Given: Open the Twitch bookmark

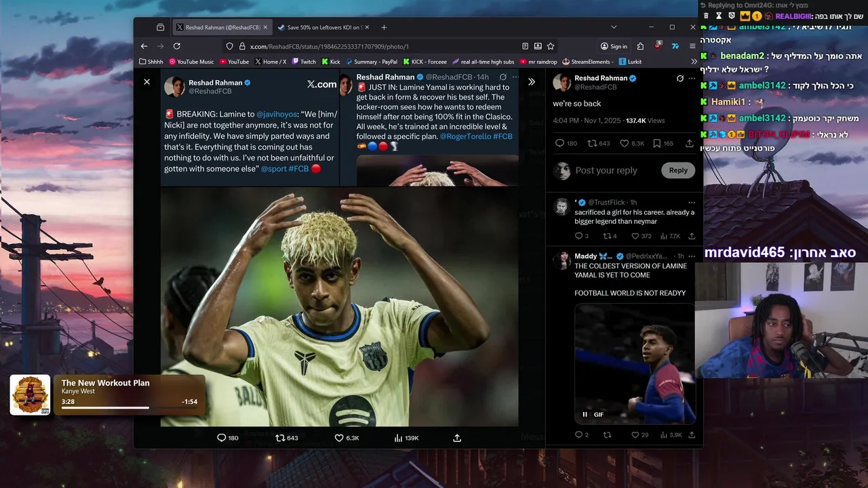Looking at the screenshot, I should pyautogui.click(x=304, y=62).
